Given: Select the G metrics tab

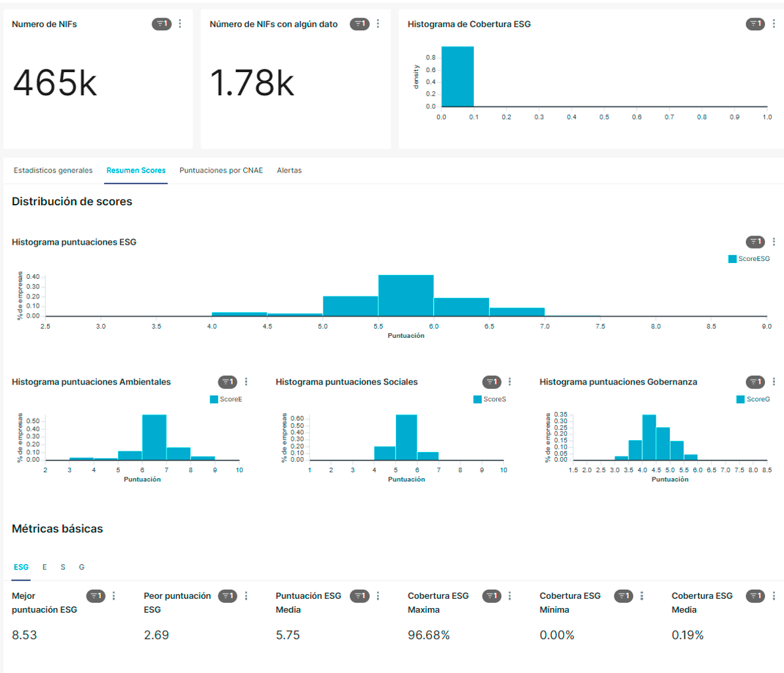Looking at the screenshot, I should click(81, 567).
